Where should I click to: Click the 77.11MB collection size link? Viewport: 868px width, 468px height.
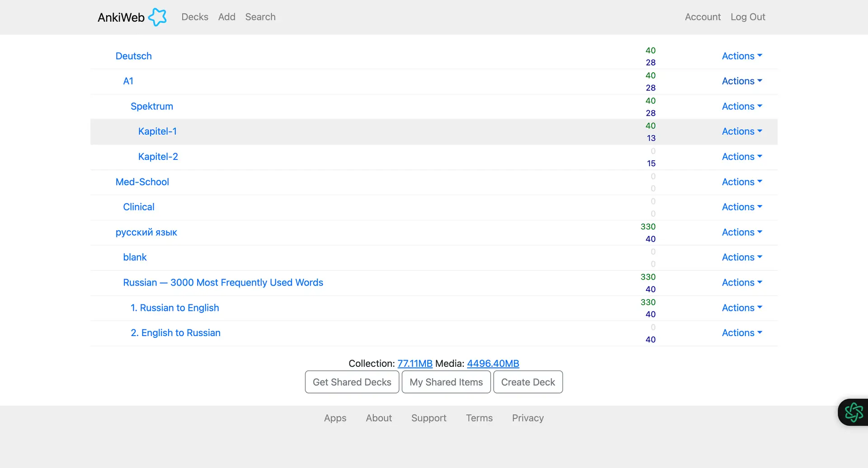tap(415, 363)
